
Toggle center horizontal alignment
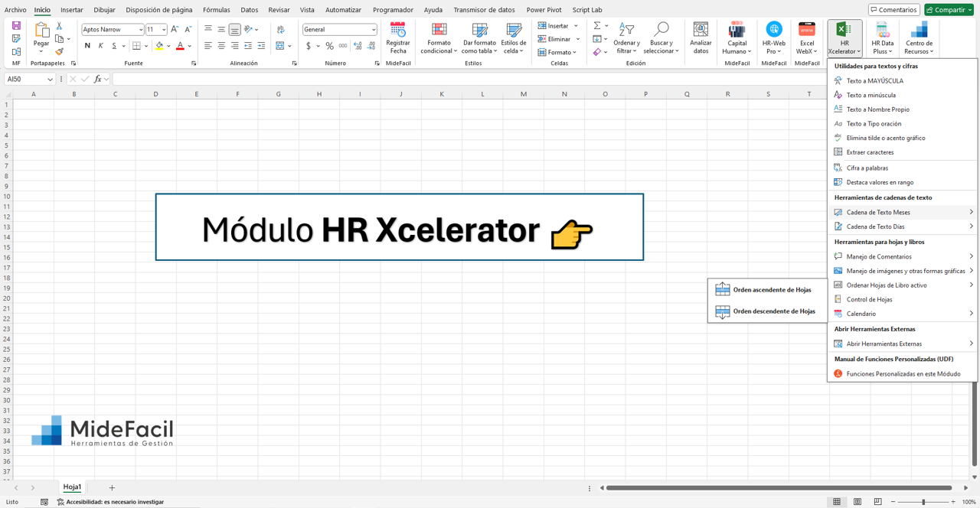click(221, 46)
